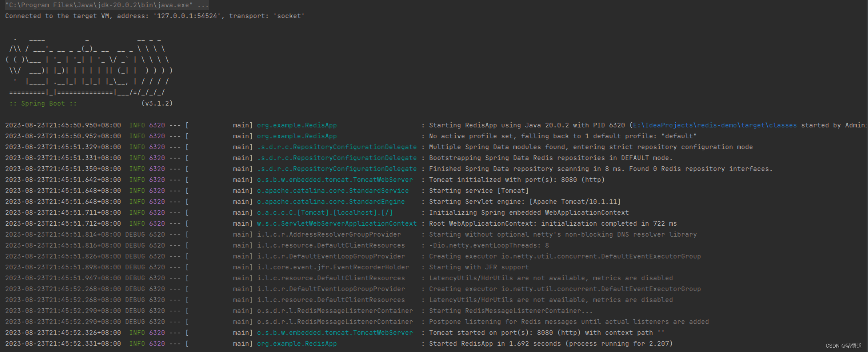868x352 pixels.
Task: Click logger w.s.c.ServletWebServerApplicationContext
Action: (337, 224)
